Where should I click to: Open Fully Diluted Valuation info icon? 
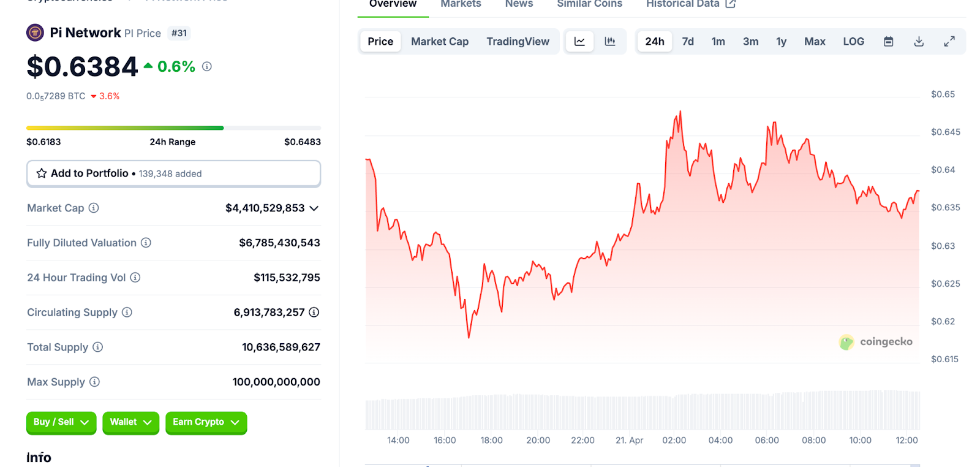point(146,243)
